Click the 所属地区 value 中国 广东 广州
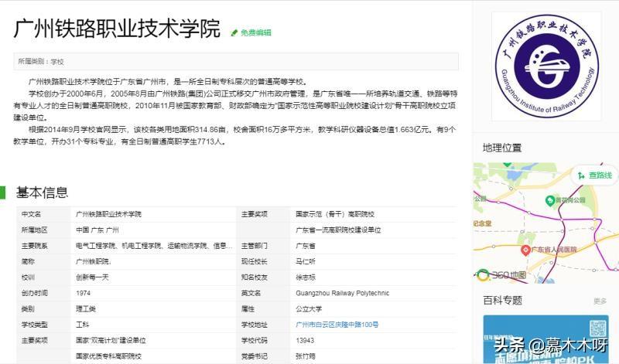619x364 pixels. pyautogui.click(x=97, y=230)
